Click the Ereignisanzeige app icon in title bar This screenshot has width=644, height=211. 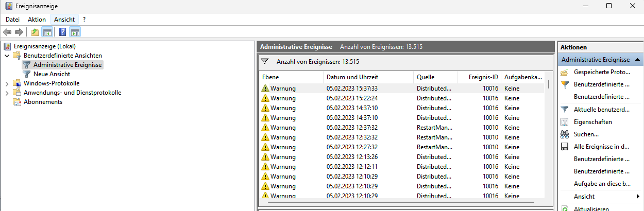click(x=8, y=6)
